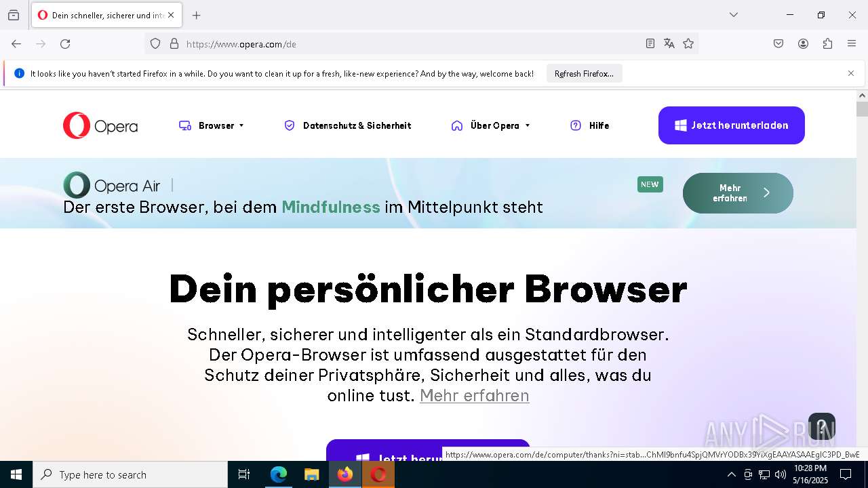Expand the Über Opera dropdown
Image resolution: width=868 pixels, height=488 pixels.
(490, 125)
